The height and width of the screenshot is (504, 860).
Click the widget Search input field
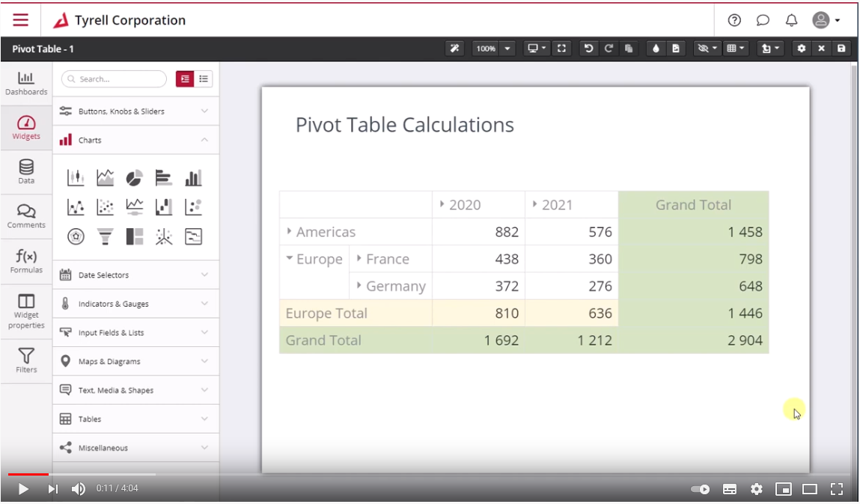(x=114, y=79)
